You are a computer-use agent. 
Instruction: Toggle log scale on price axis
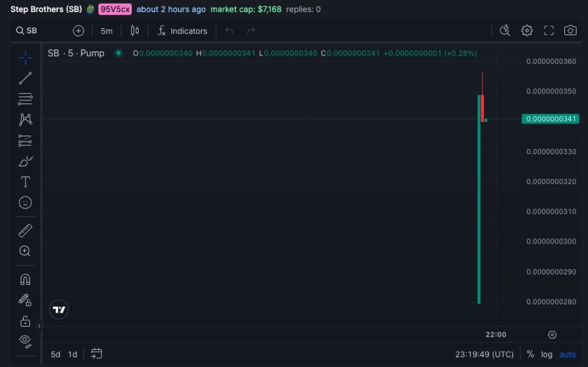pyautogui.click(x=546, y=354)
